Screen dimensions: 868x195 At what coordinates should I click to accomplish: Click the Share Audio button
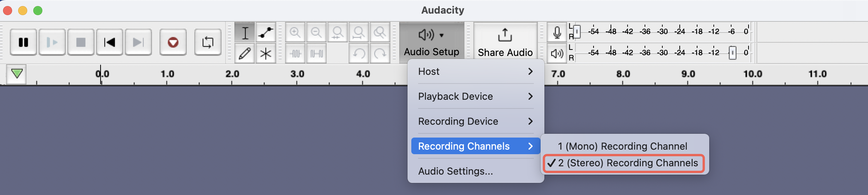[505, 42]
